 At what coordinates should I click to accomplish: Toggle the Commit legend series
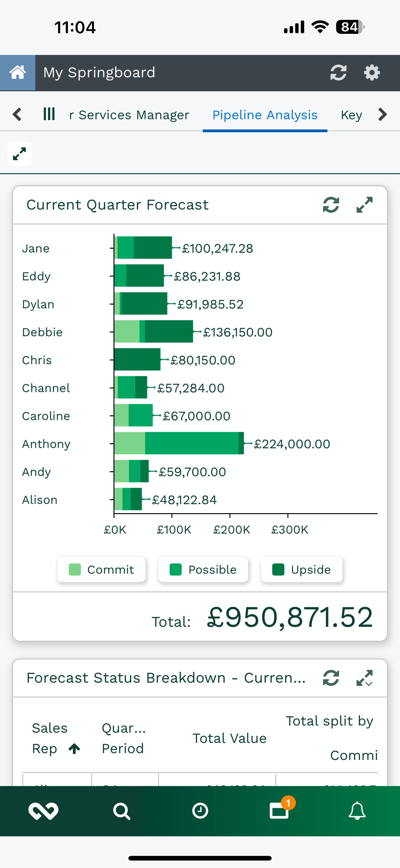point(101,569)
